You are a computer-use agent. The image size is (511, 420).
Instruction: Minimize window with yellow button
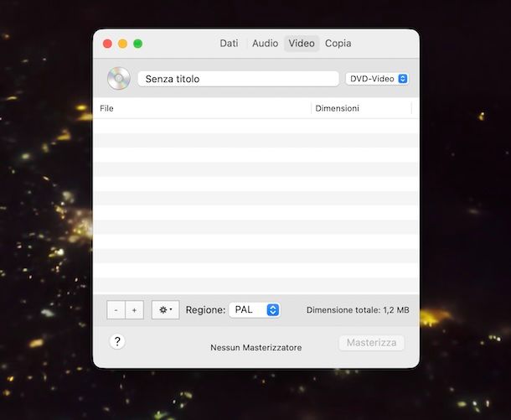point(122,44)
